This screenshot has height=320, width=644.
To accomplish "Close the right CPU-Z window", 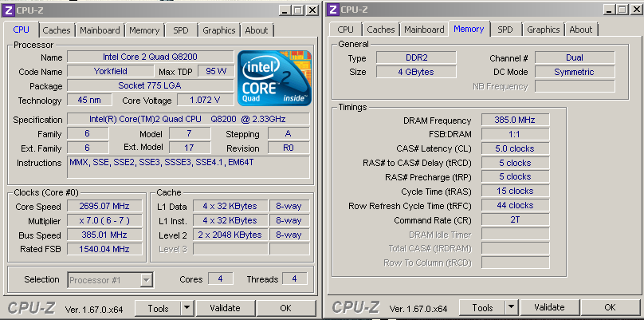I will tap(636, 10).
